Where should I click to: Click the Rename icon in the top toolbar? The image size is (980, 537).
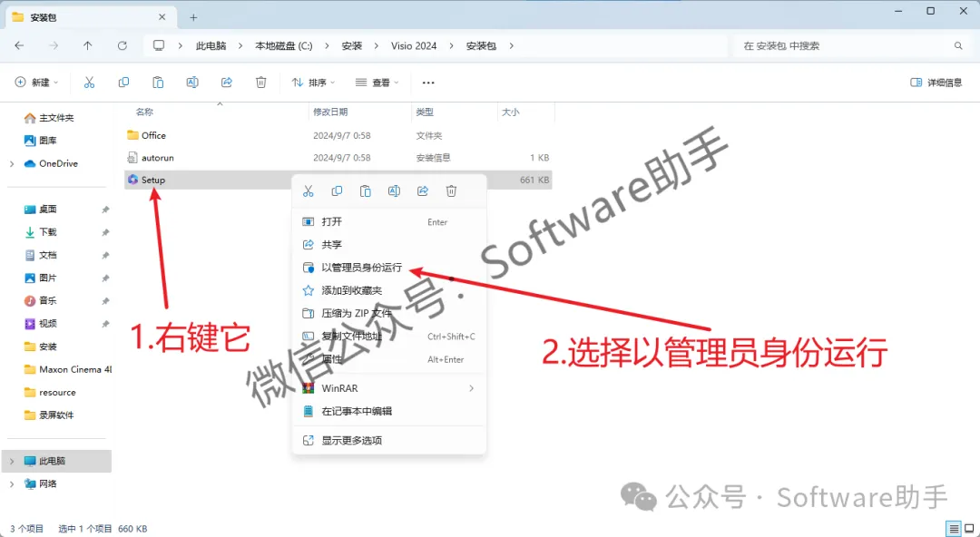[x=192, y=83]
